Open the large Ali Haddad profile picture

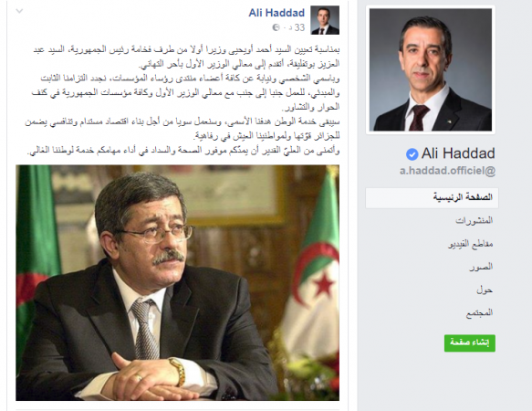point(431,69)
